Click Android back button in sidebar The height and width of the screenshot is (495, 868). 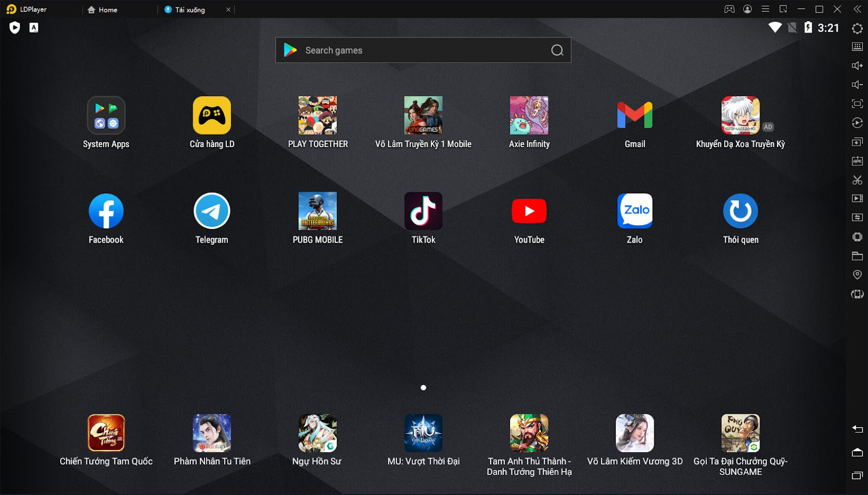coord(857,429)
